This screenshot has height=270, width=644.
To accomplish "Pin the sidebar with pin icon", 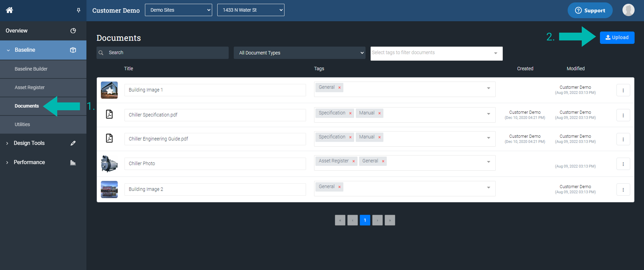I will (x=79, y=10).
